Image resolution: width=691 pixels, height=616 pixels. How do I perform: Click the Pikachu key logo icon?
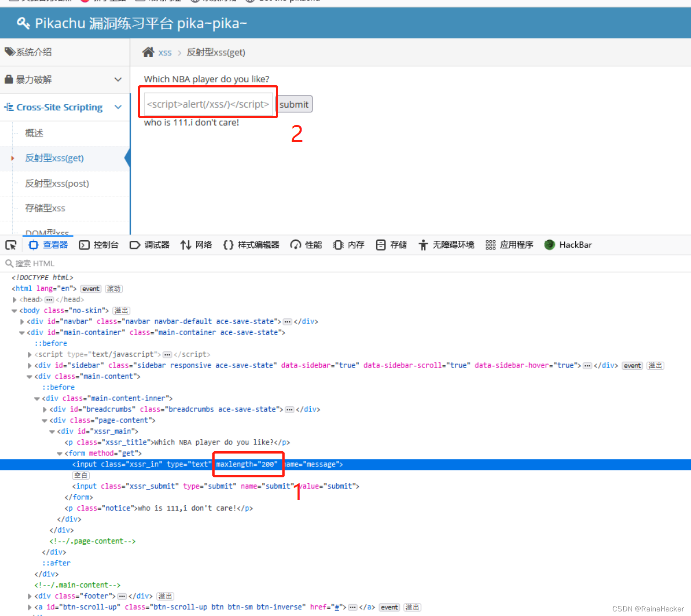tap(23, 23)
